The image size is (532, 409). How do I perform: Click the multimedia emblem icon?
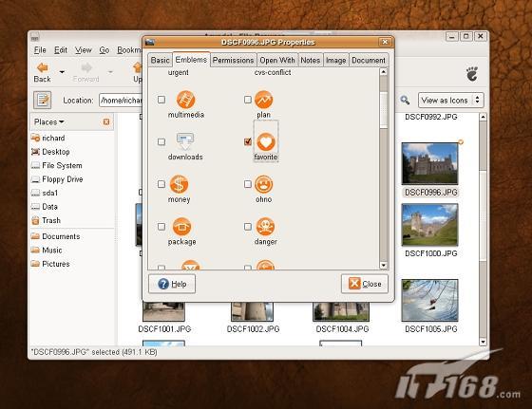(x=185, y=100)
